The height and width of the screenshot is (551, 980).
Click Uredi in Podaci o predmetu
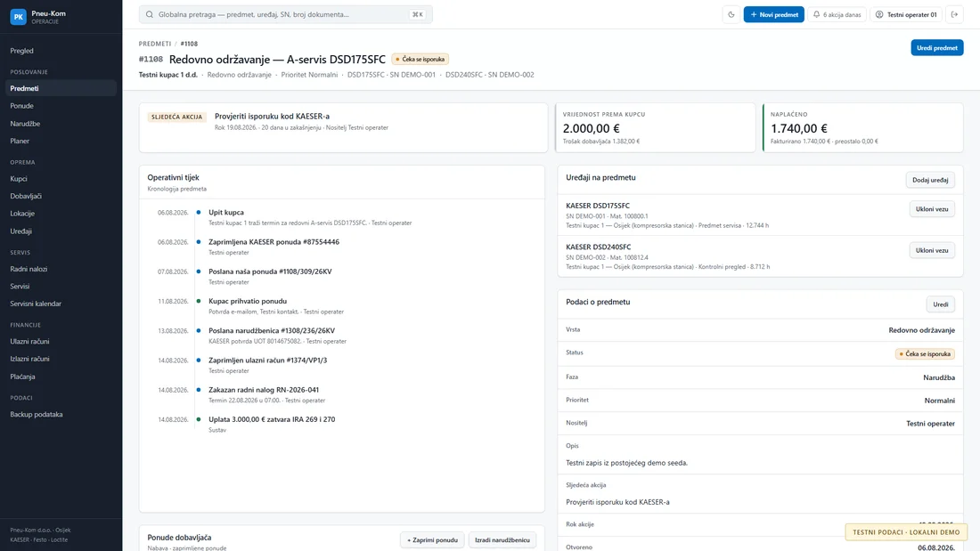pos(940,304)
